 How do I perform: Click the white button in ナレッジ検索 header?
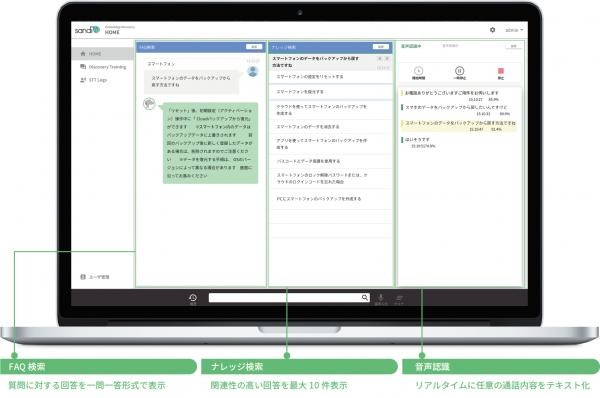381,47
